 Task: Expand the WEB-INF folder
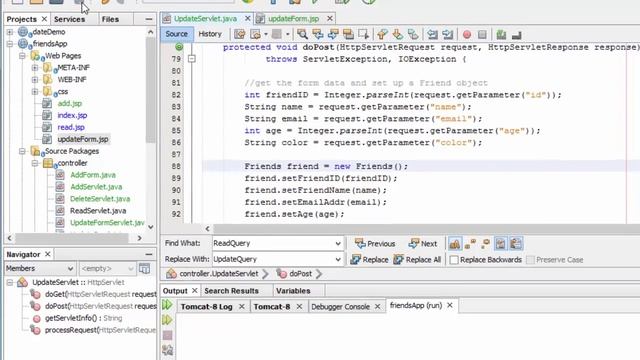[35, 80]
